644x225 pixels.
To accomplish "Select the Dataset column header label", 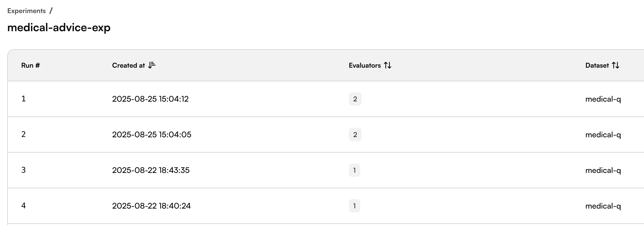I will (597, 65).
